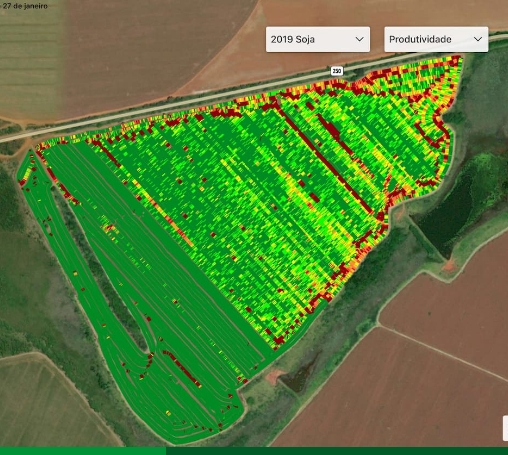Select the dark green bottom bar segment

pos(337,451)
